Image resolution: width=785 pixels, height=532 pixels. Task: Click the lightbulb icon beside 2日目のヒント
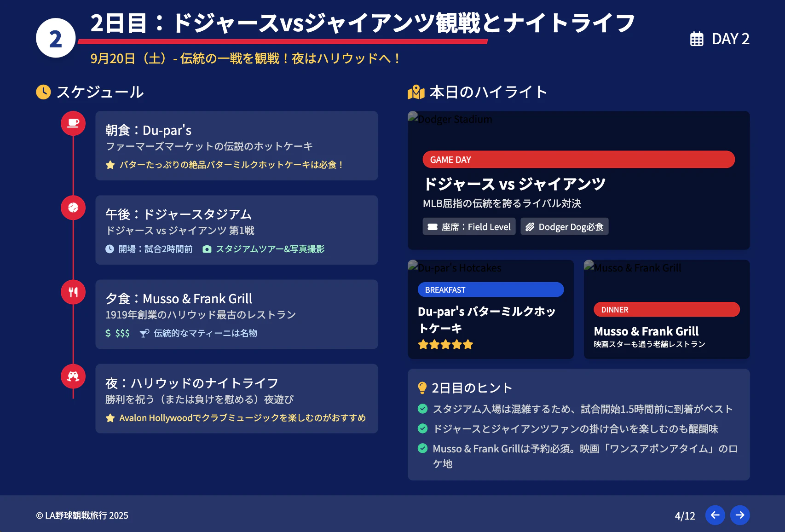tap(422, 388)
